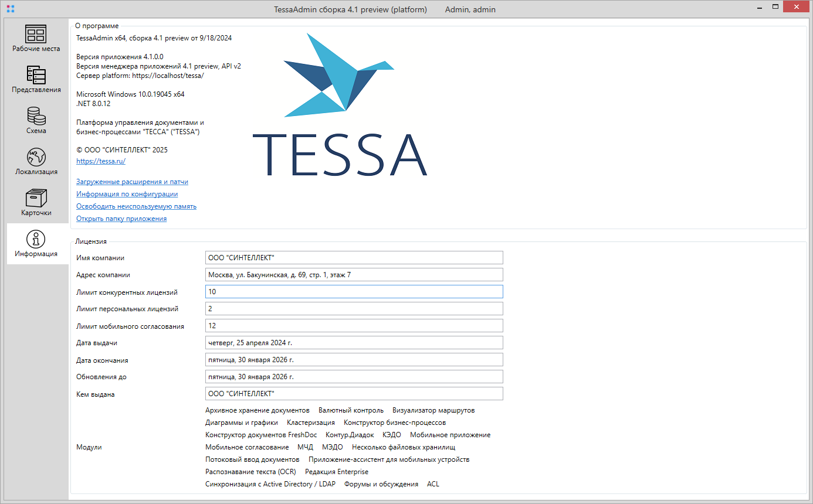Click the Лимит конкурентных лицензий field
Image resolution: width=813 pixels, height=504 pixels.
tap(354, 292)
